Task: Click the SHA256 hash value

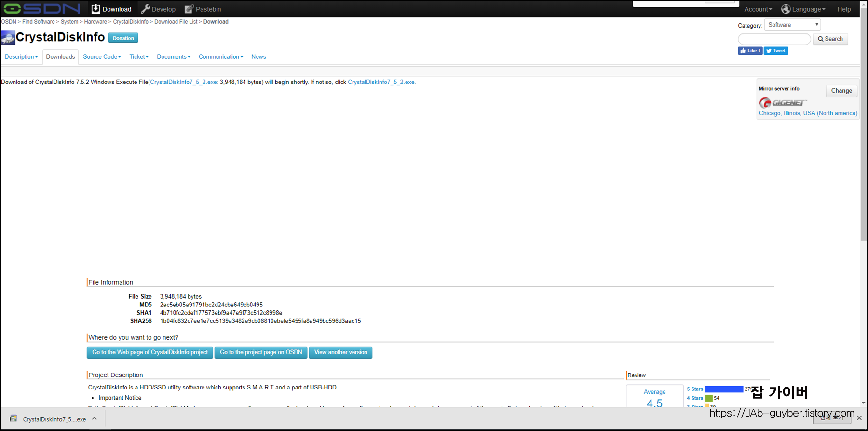Action: 260,321
